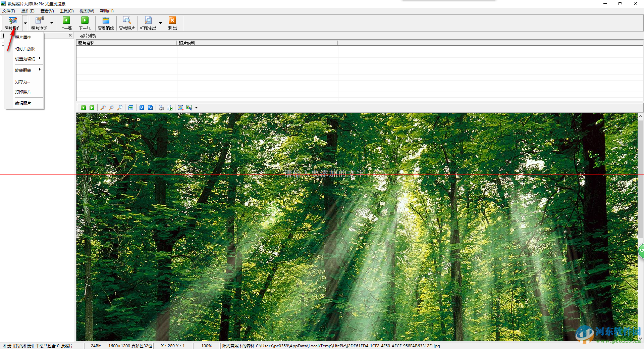Screen dimensions: 644x349
Task: Click the green next arrow in viewer toolbar
Action: tap(92, 108)
